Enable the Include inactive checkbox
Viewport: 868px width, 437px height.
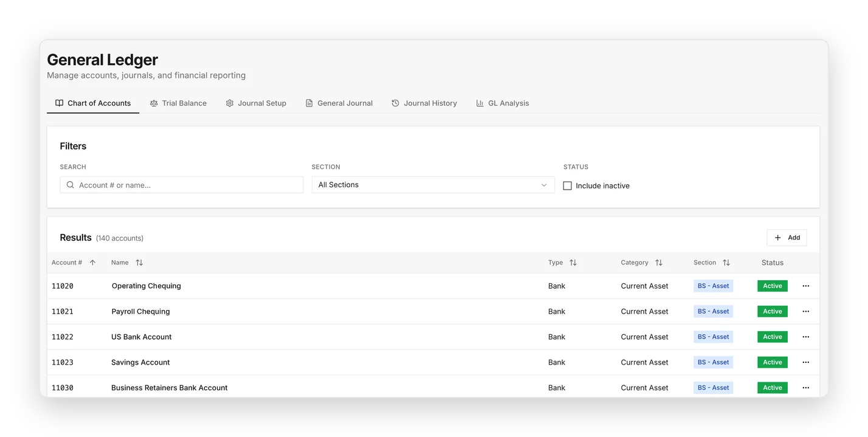(568, 186)
